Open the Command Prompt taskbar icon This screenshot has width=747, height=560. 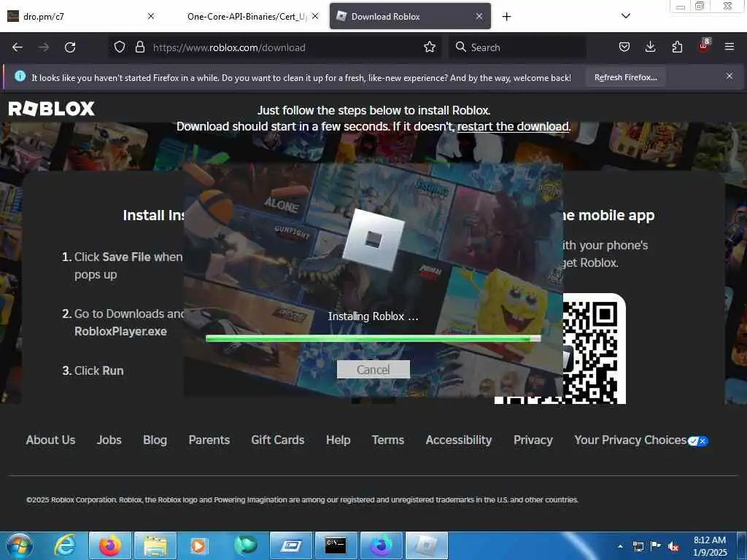click(336, 545)
